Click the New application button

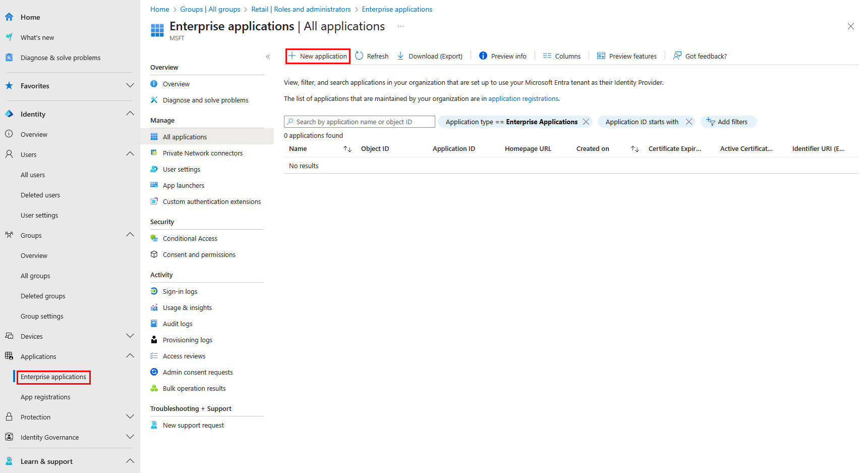(318, 56)
